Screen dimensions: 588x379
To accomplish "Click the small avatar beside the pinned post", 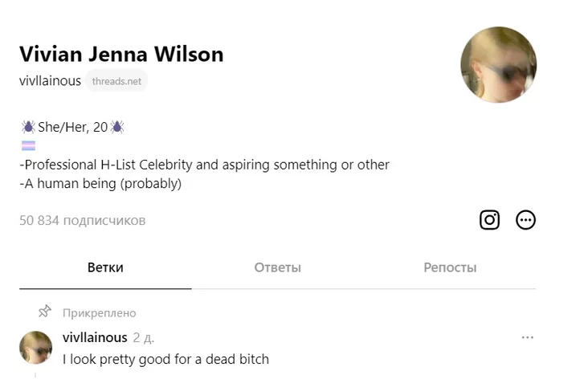I will pos(36,348).
